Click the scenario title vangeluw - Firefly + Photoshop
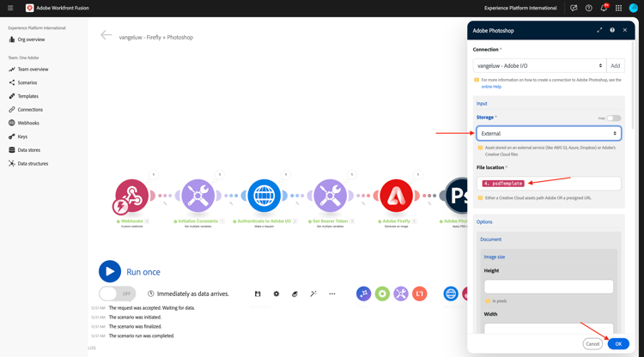The image size is (644, 357). coord(156,38)
